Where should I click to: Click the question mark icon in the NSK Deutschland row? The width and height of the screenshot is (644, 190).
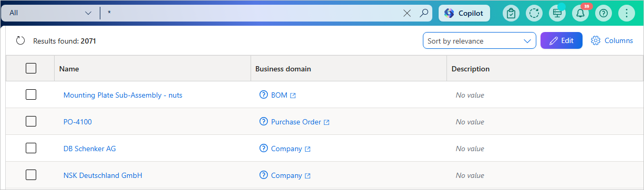coord(264,175)
